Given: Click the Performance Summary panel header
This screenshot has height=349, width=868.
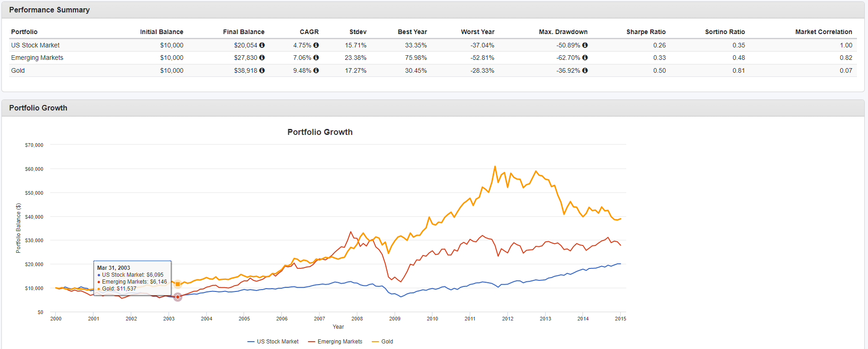Looking at the screenshot, I should pos(49,10).
